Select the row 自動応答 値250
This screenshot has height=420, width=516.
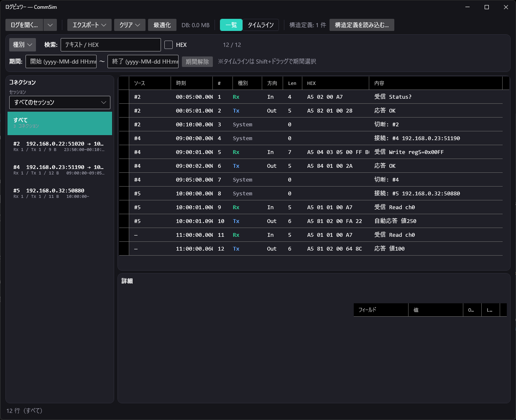(x=311, y=221)
